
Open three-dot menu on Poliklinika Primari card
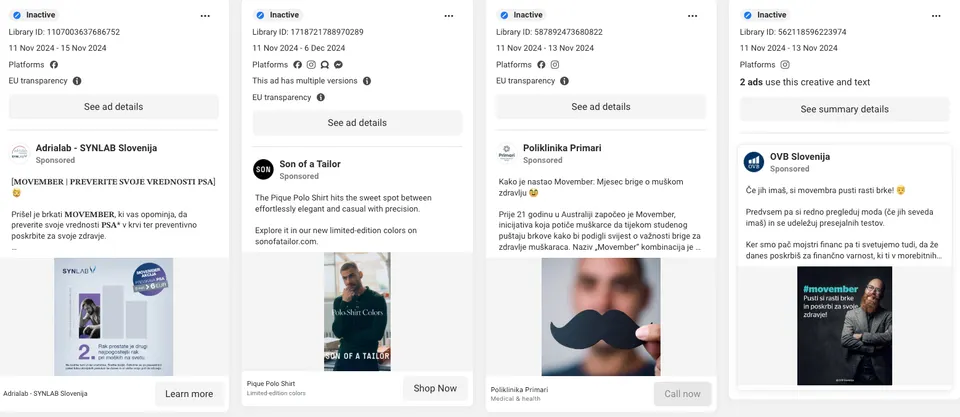(x=692, y=16)
